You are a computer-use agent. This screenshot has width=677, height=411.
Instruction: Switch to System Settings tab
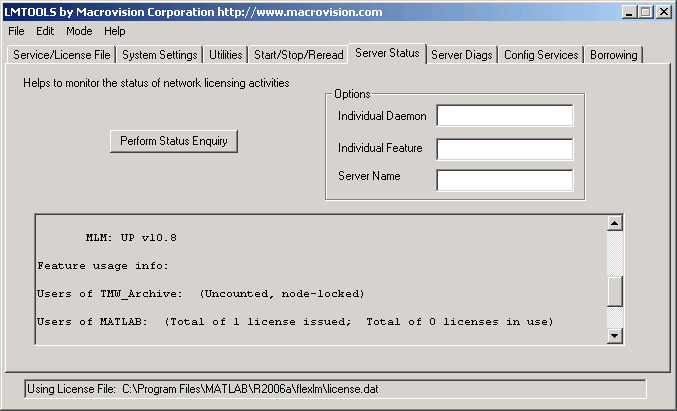[159, 55]
